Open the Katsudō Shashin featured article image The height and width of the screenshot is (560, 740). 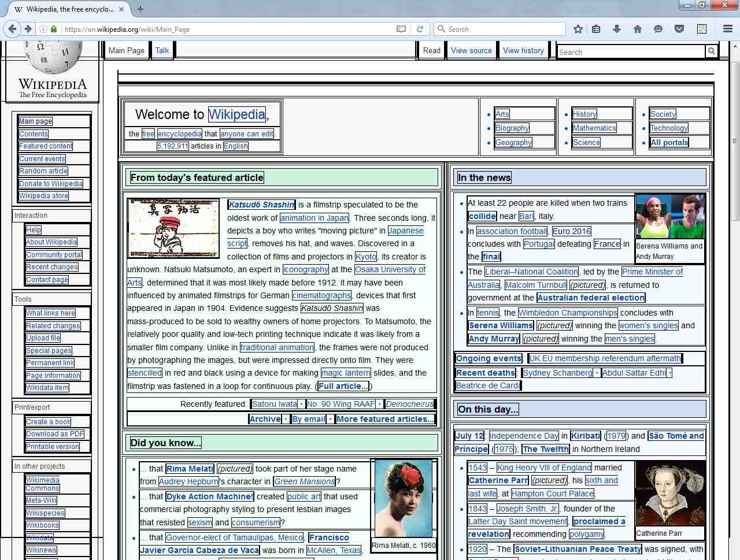coord(173,228)
